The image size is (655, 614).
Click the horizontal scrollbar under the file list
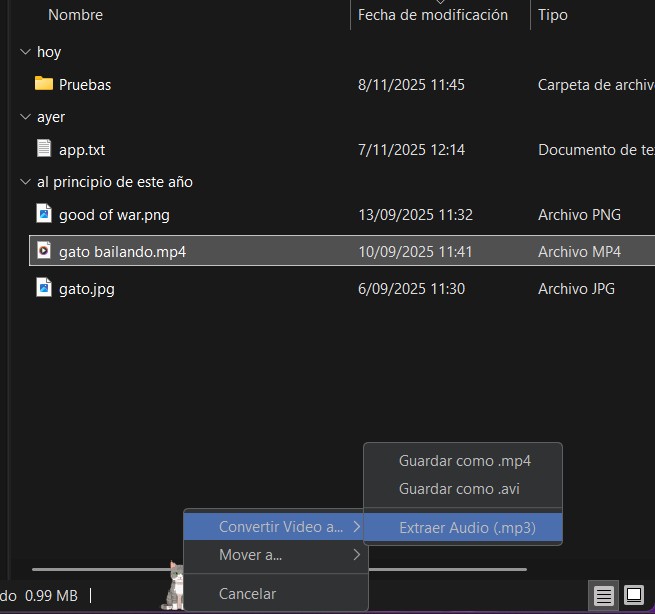pos(100,569)
